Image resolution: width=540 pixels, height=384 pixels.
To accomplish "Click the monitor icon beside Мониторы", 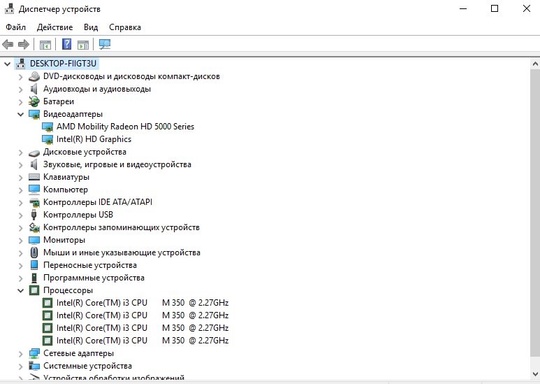I will (x=34, y=240).
